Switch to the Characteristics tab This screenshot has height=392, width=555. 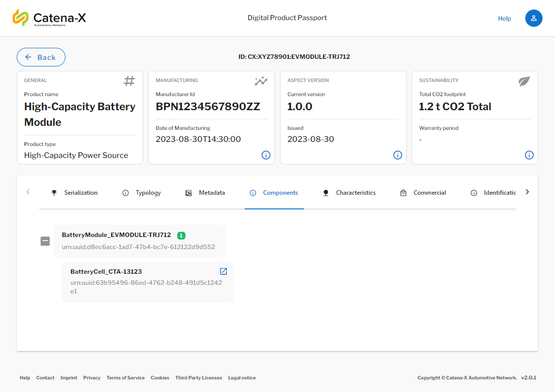tap(349, 193)
